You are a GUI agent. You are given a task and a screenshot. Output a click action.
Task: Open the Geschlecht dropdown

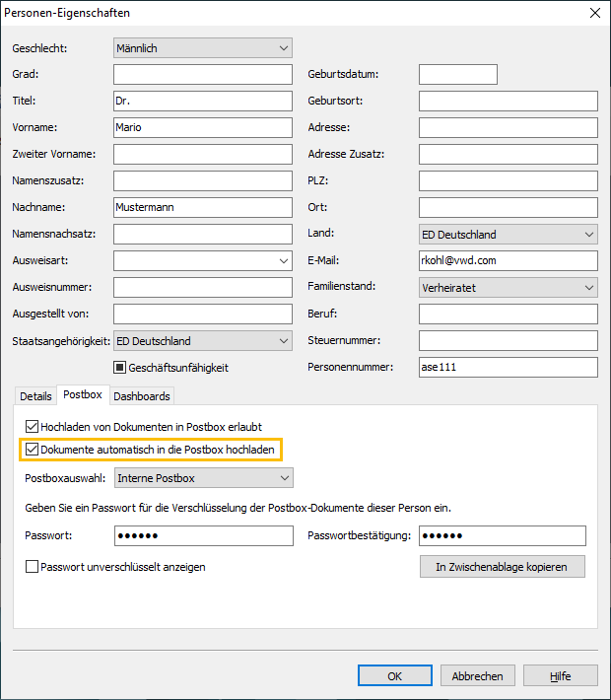(x=203, y=47)
